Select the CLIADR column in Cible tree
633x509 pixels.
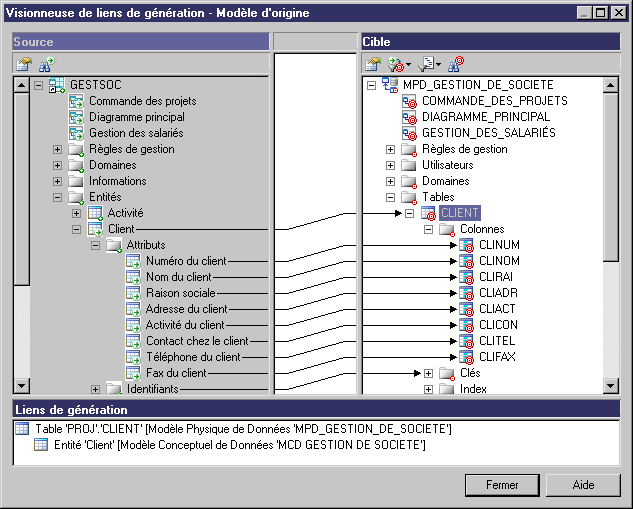click(x=499, y=293)
